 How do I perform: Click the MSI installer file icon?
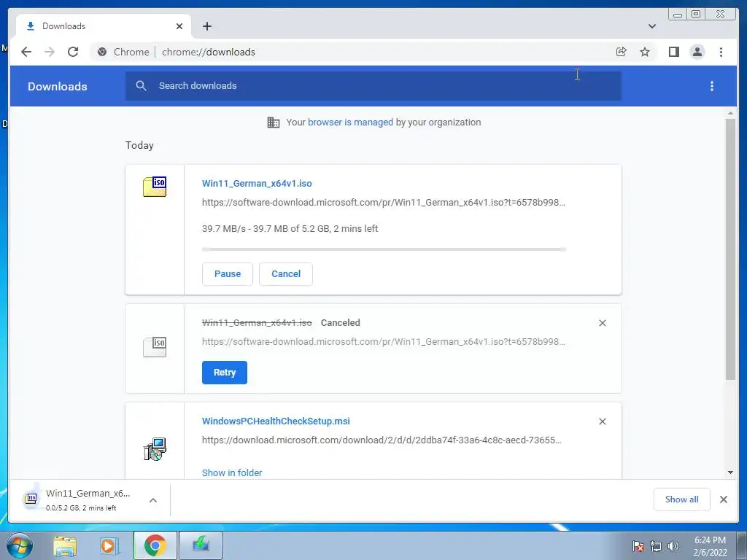point(155,449)
